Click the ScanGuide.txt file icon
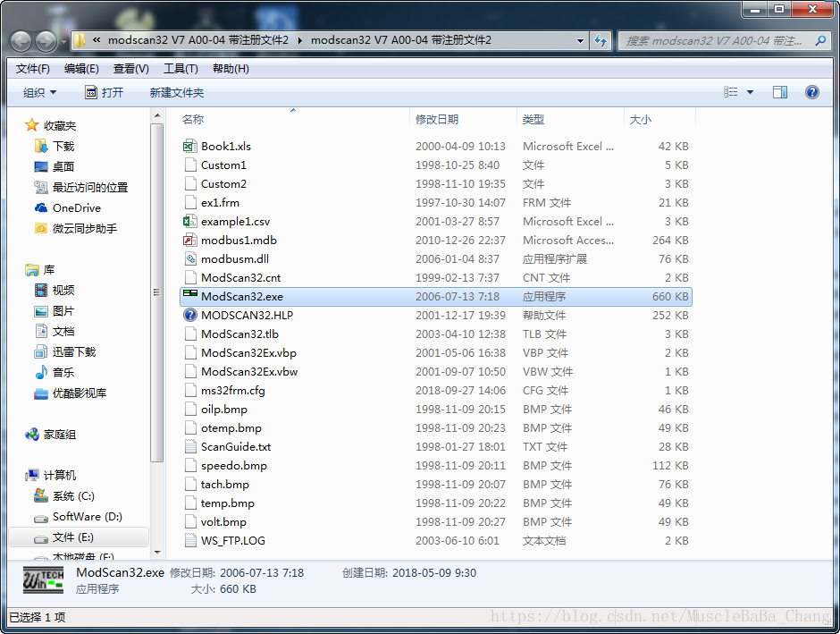The image size is (840, 634). tap(190, 446)
